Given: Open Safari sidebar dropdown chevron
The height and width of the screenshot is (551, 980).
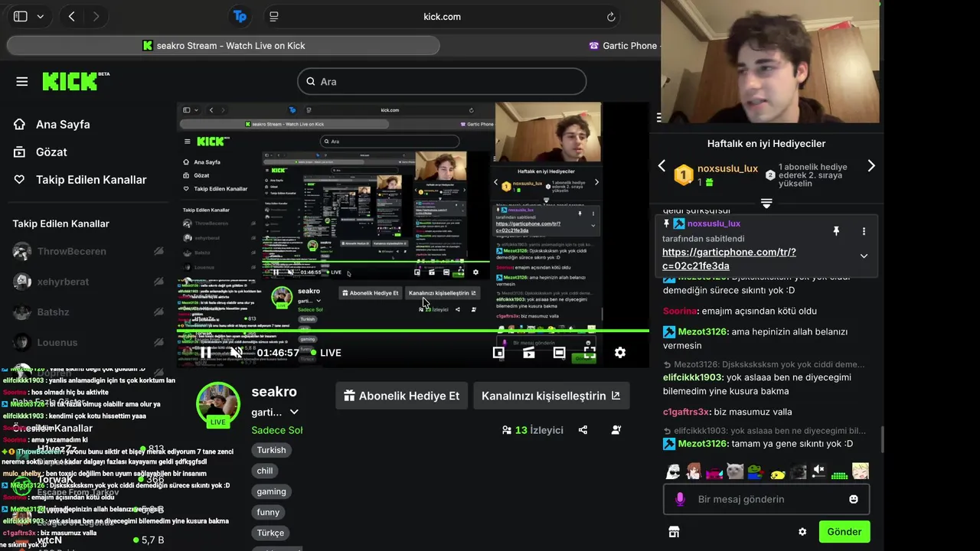Looking at the screenshot, I should click(x=40, y=16).
